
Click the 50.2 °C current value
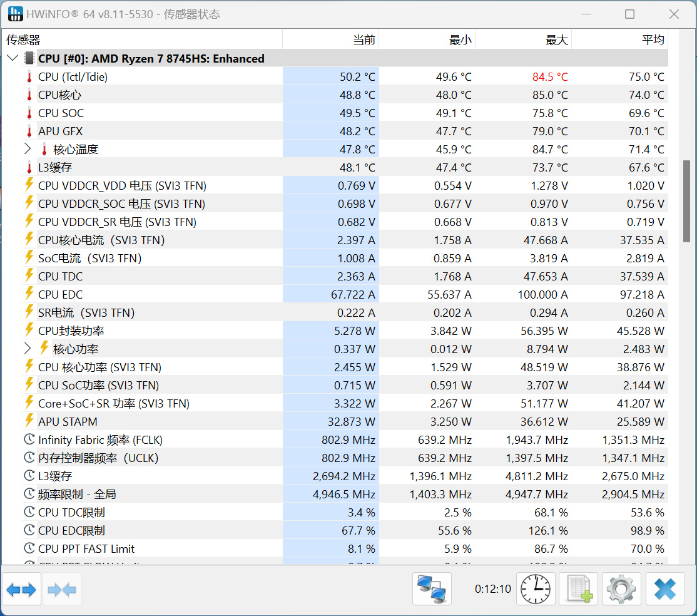357,77
